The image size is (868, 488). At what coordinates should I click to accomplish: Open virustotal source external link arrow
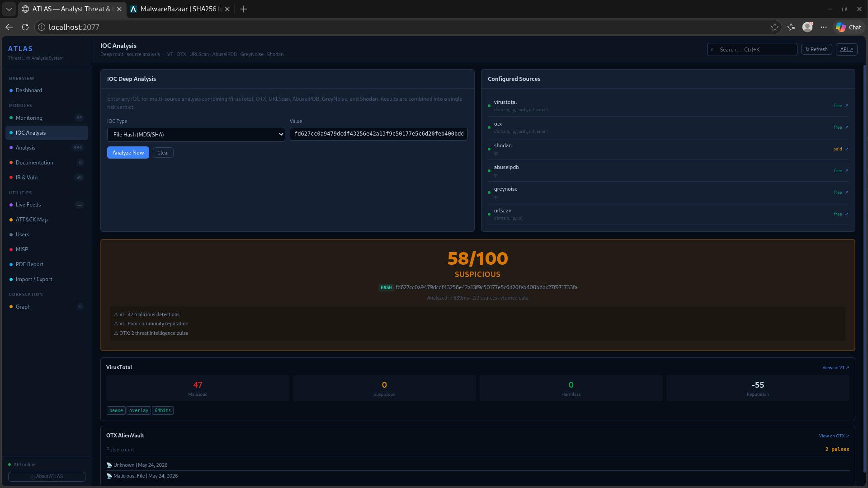[x=847, y=106]
